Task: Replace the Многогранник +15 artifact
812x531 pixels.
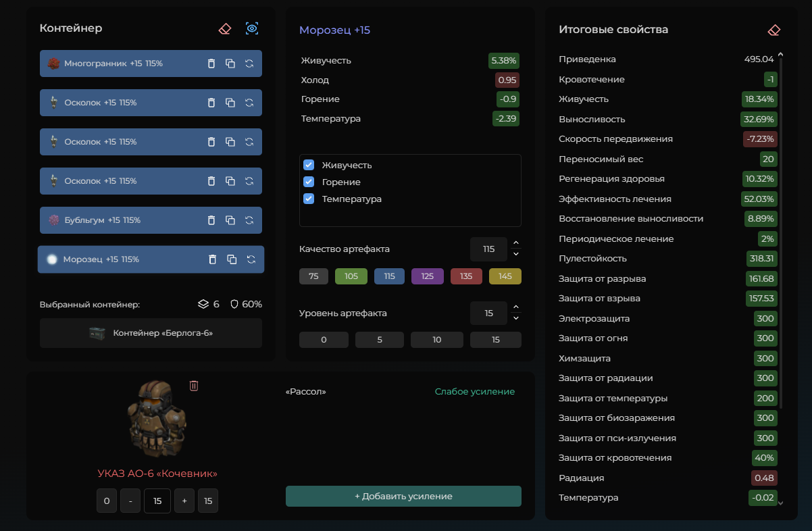Action: (x=249, y=64)
